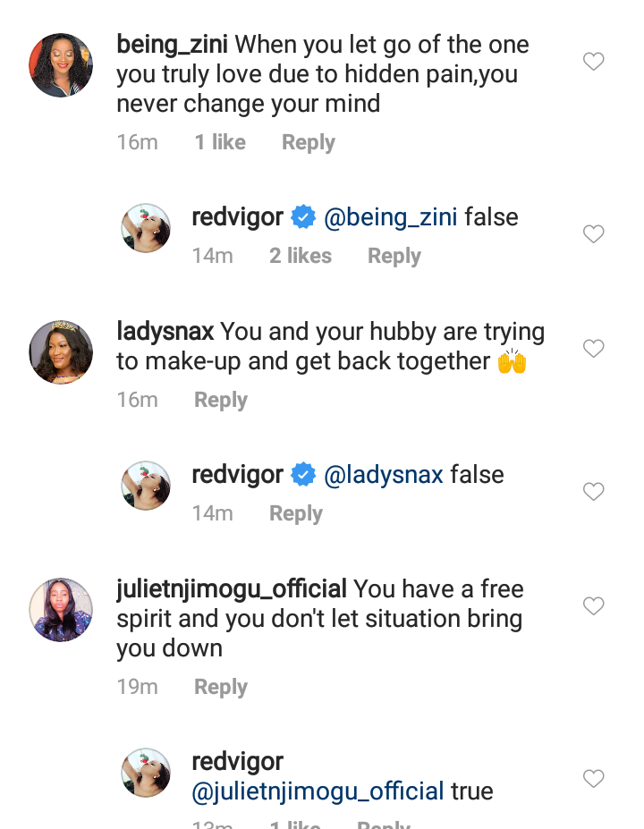Reply to ladysnax's comment
The image size is (644, 829).
coord(220,400)
